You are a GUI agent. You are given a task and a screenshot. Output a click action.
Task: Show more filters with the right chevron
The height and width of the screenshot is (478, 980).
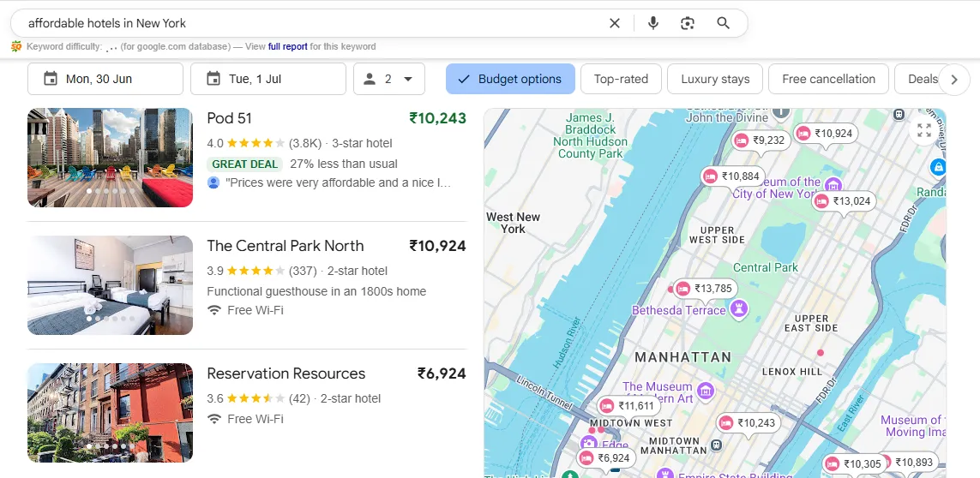953,80
